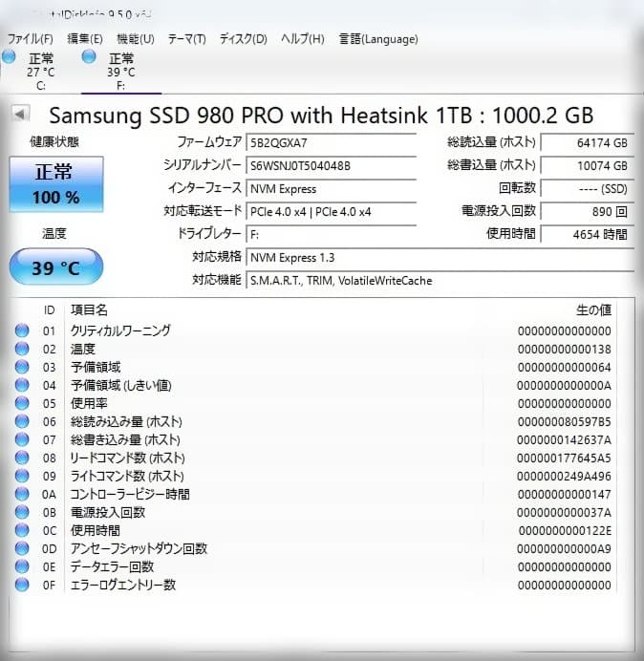
Task: Click status orb for 04 予備領域 (しきい値)
Action: (x=22, y=385)
